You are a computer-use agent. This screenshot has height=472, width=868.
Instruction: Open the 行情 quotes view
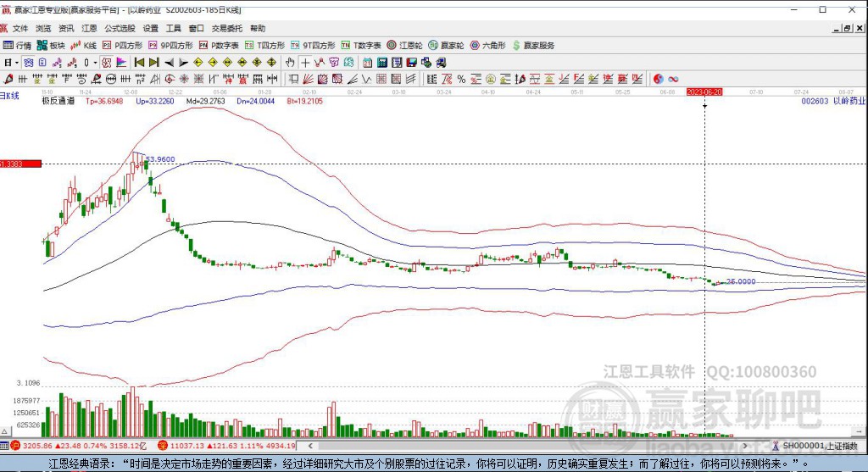click(x=17, y=46)
